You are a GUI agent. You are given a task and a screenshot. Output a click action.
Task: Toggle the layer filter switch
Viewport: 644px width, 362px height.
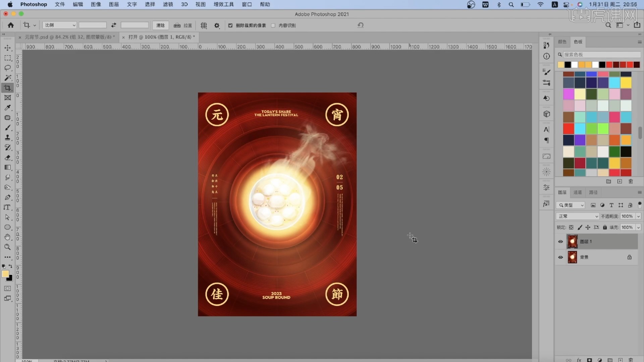[640, 204]
